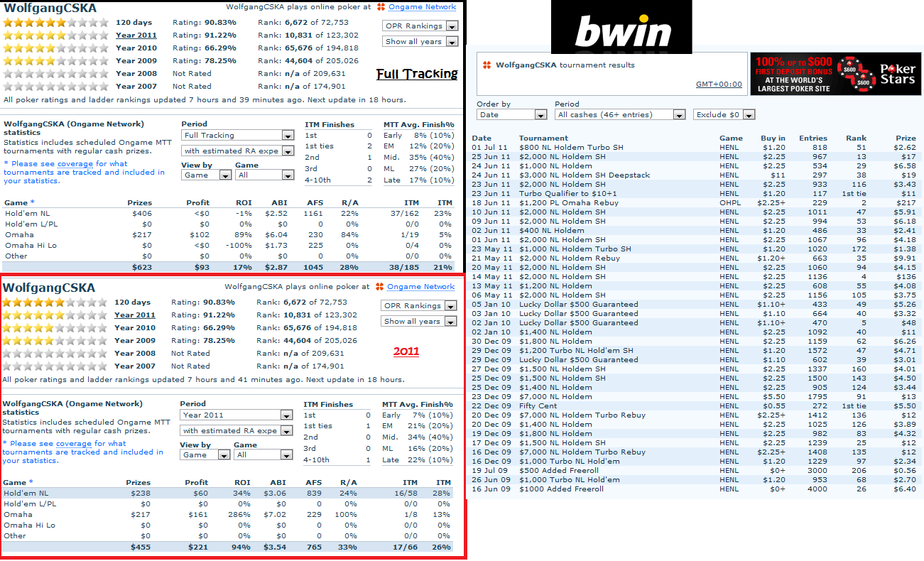This screenshot has height=561, width=924.
Task: Open the Exclude $0 dropdown
Action: (x=724, y=115)
